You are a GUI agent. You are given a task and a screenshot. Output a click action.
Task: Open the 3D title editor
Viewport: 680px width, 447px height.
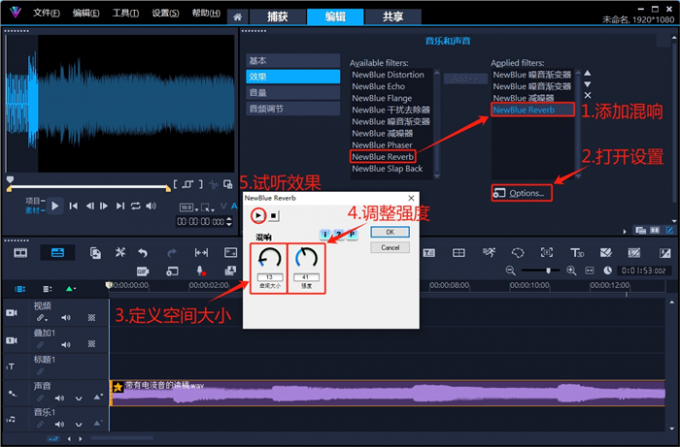click(577, 253)
